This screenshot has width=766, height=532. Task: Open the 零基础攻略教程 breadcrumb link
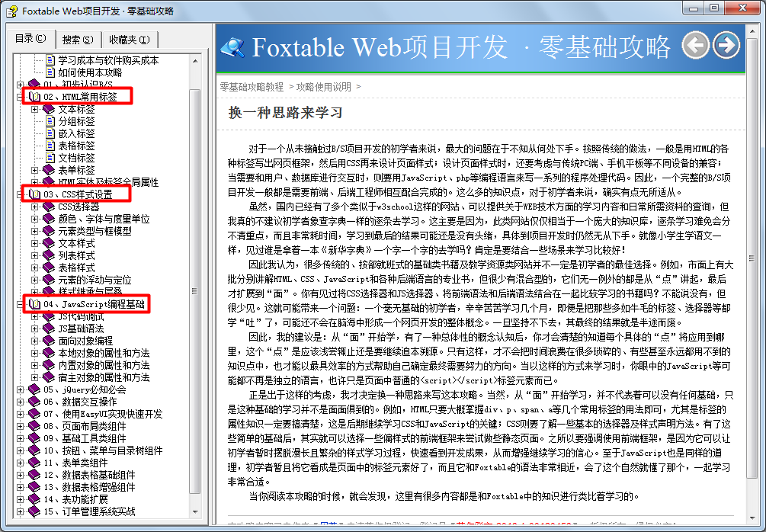click(x=252, y=87)
